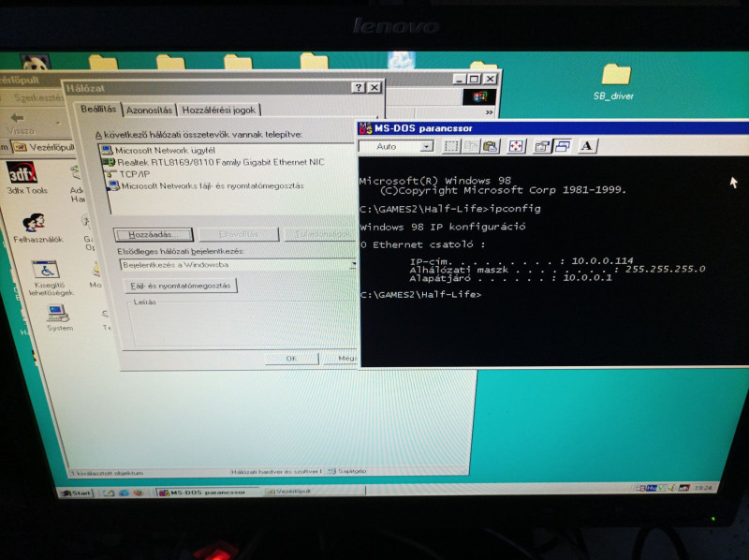The image size is (749, 560).
Task: Open MS-DOS window Properties icon
Action: coord(542,146)
